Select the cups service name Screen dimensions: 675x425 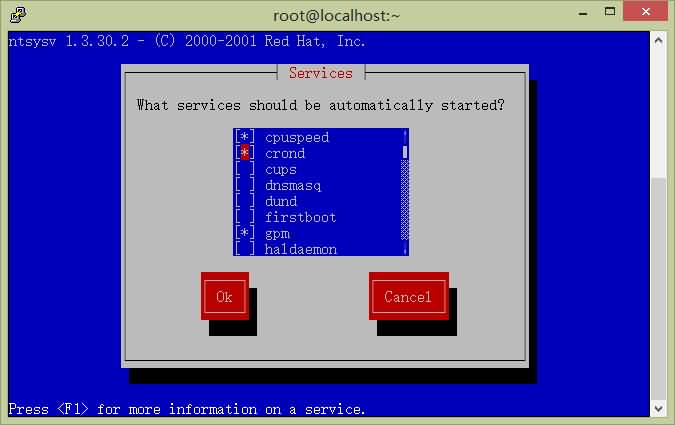click(281, 170)
